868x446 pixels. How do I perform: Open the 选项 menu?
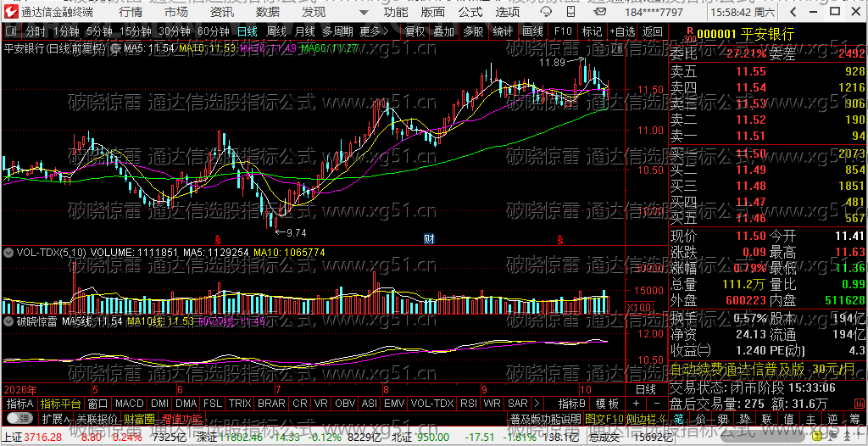pyautogui.click(x=508, y=12)
